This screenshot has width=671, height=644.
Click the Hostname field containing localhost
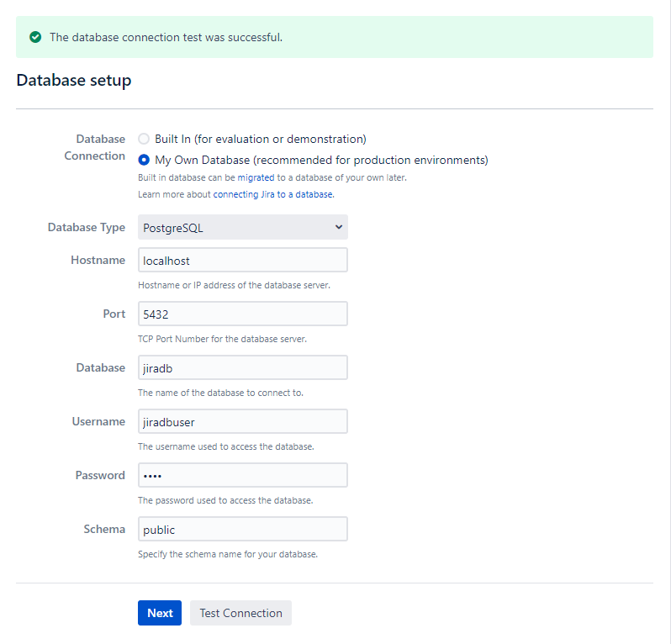tap(243, 260)
